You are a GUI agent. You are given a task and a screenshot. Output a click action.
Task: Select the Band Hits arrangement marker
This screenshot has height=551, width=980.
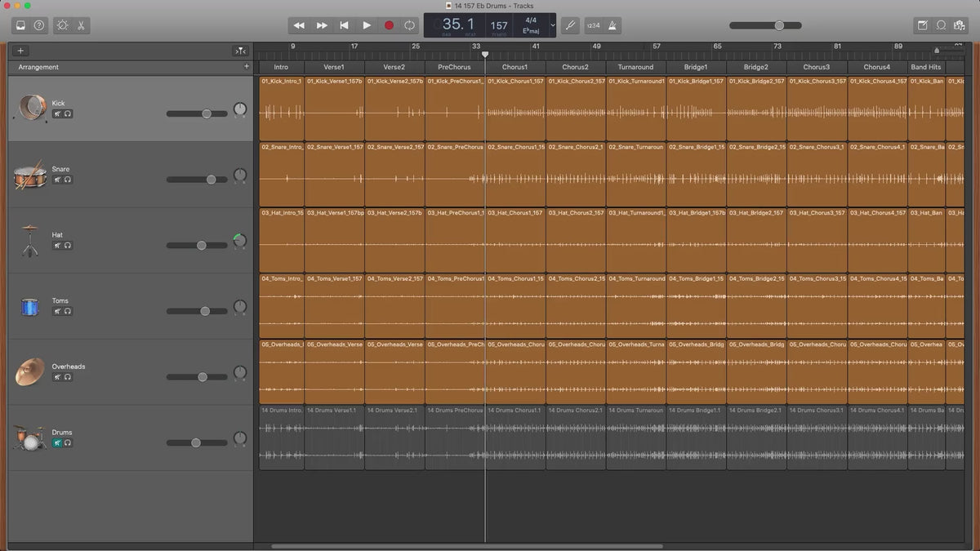tap(926, 67)
